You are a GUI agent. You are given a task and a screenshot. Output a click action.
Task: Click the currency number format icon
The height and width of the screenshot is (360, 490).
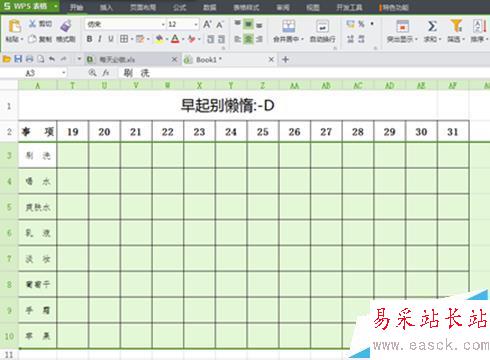click(350, 24)
